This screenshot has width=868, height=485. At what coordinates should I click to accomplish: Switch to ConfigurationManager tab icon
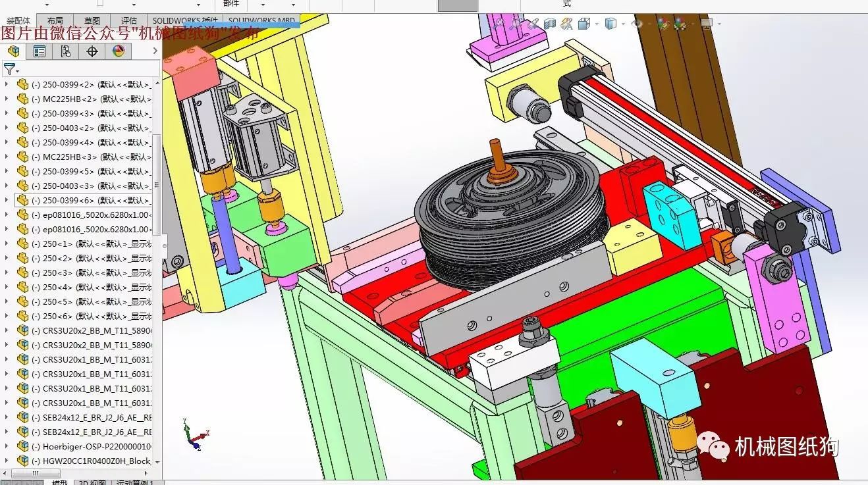65,51
